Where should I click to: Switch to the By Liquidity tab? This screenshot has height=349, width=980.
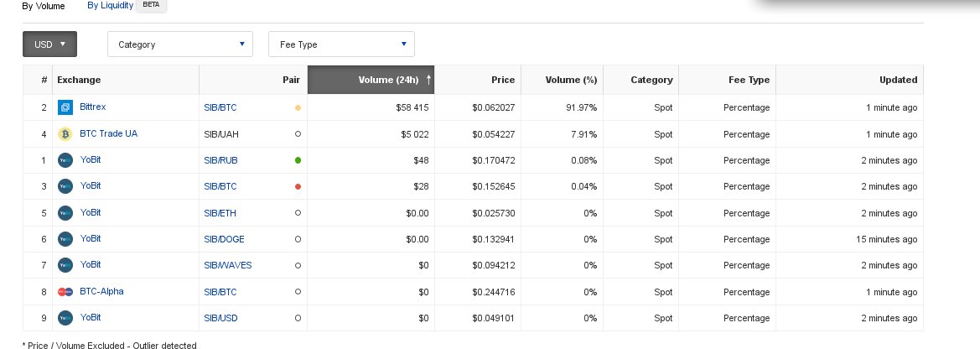109,5
